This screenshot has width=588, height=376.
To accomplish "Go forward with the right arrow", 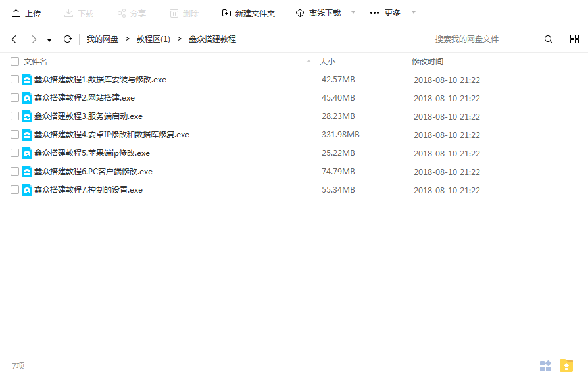I will click(34, 39).
